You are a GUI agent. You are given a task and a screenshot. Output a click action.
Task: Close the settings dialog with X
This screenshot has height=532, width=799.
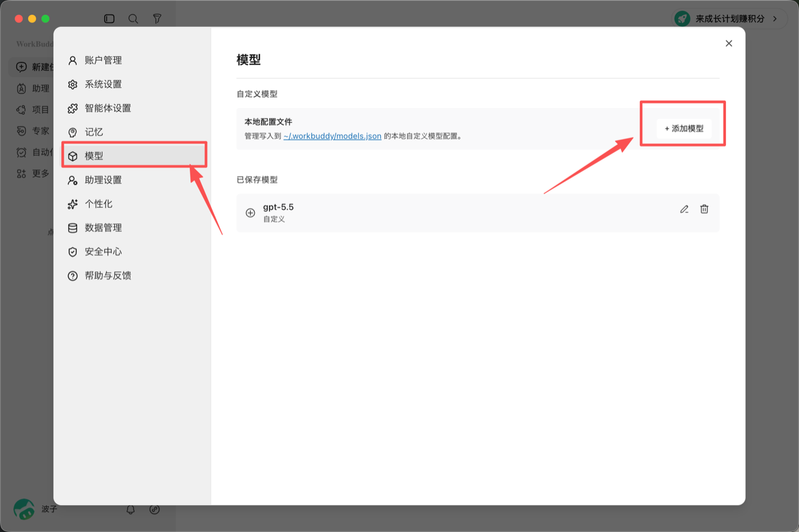(728, 44)
